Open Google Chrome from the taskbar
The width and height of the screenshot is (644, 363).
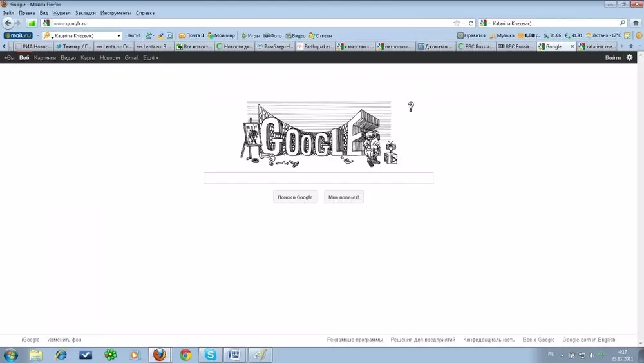coord(185,355)
